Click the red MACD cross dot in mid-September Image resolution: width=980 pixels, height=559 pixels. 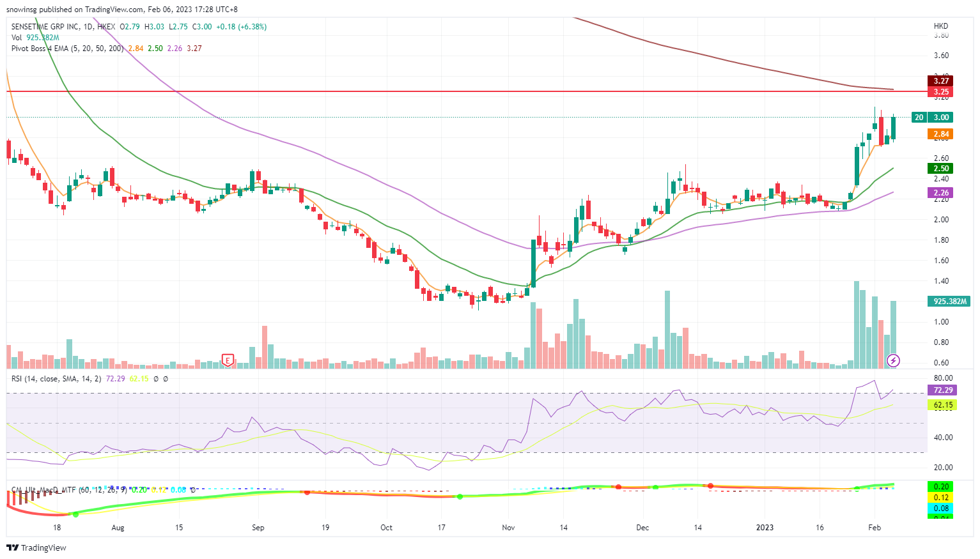point(307,492)
